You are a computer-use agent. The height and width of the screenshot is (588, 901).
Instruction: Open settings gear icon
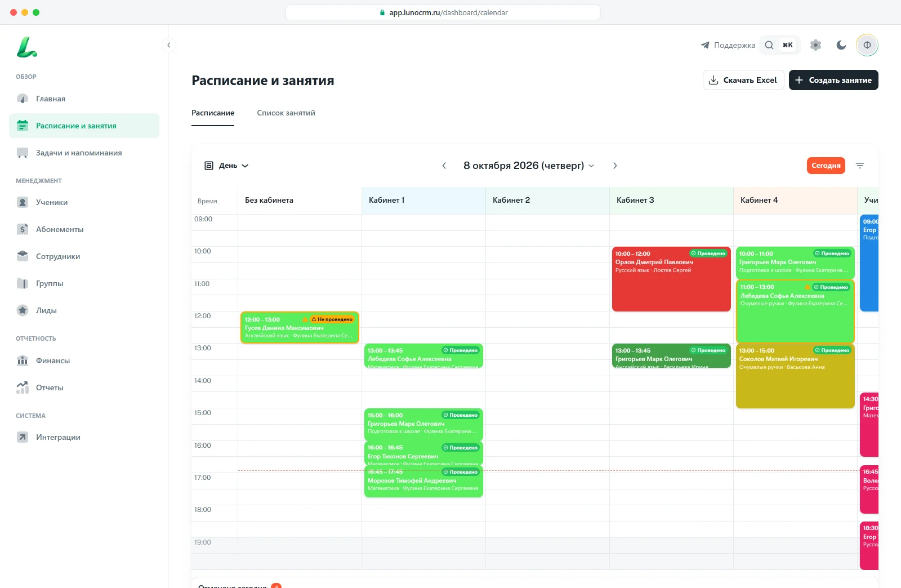click(815, 45)
